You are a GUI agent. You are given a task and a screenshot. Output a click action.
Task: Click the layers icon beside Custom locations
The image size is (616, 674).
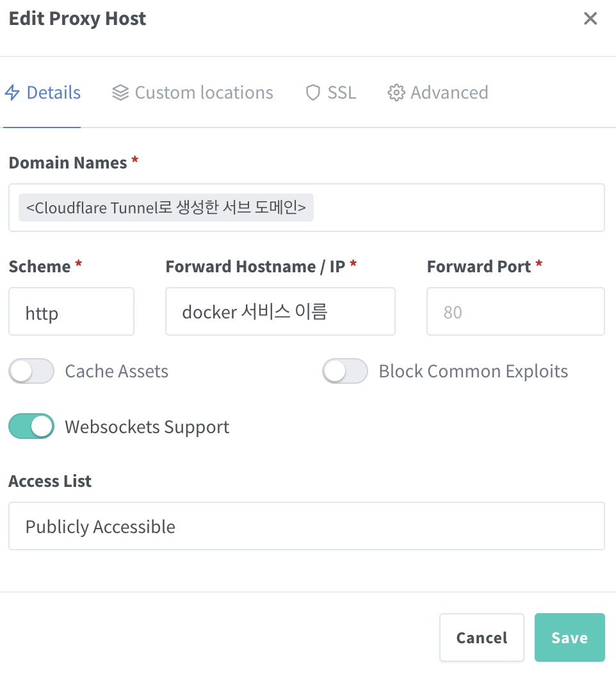(120, 93)
